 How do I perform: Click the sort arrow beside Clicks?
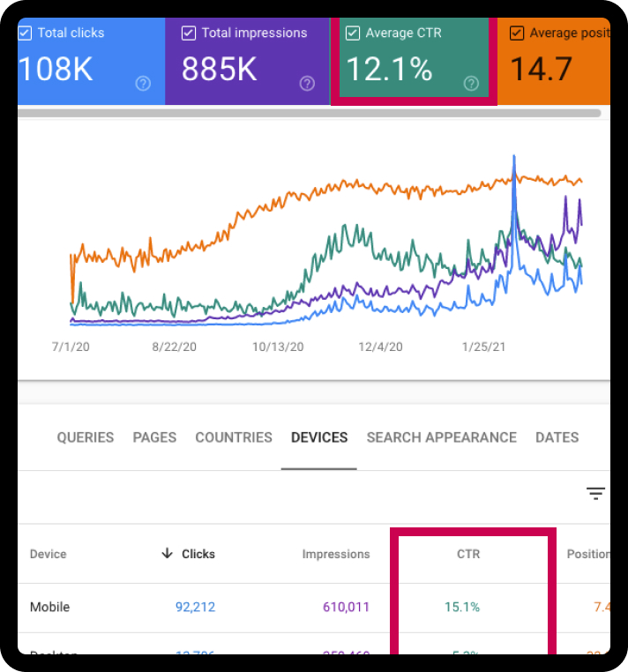[x=168, y=553]
